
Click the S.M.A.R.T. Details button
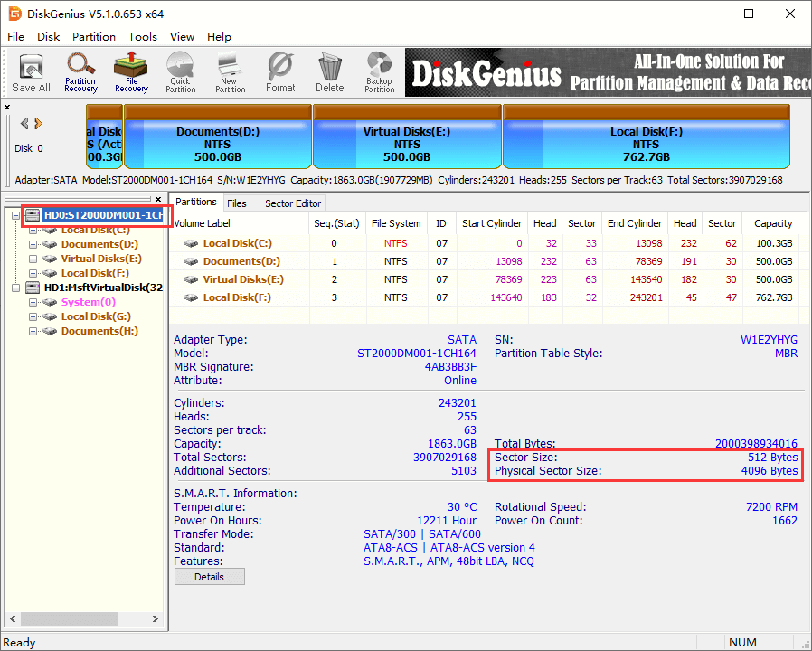tap(209, 577)
